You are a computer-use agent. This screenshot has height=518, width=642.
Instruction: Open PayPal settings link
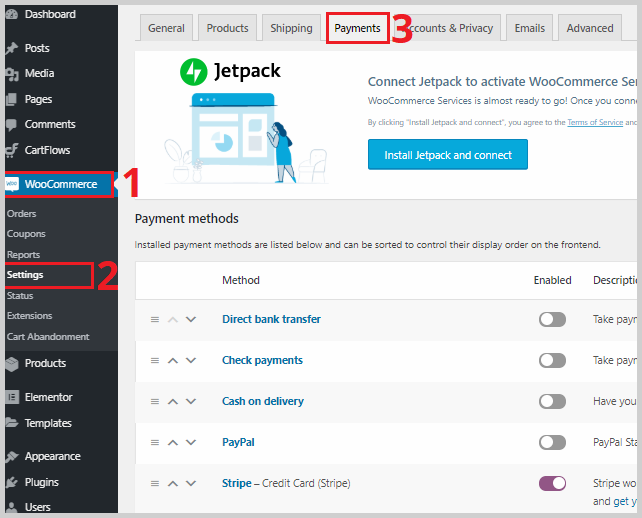[x=238, y=442]
